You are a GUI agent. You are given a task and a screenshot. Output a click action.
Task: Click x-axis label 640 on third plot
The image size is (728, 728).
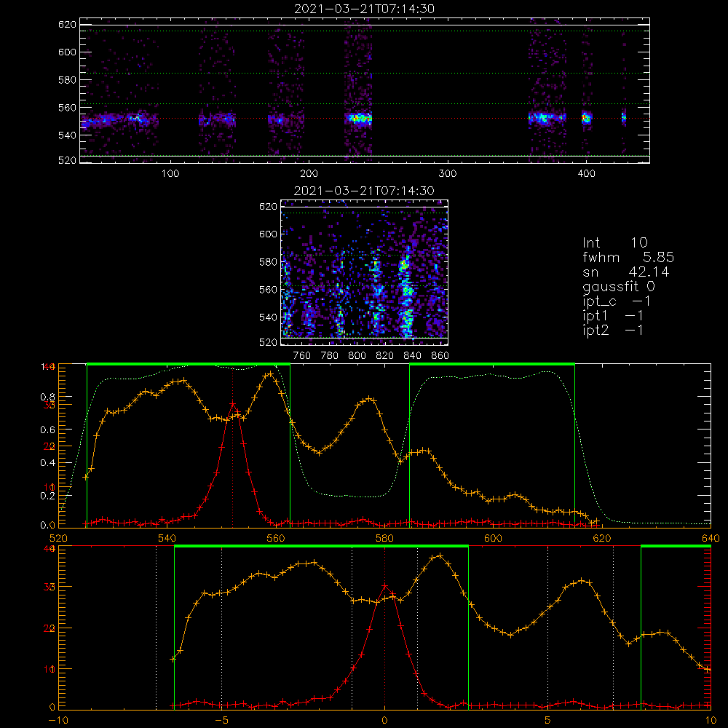(x=711, y=538)
